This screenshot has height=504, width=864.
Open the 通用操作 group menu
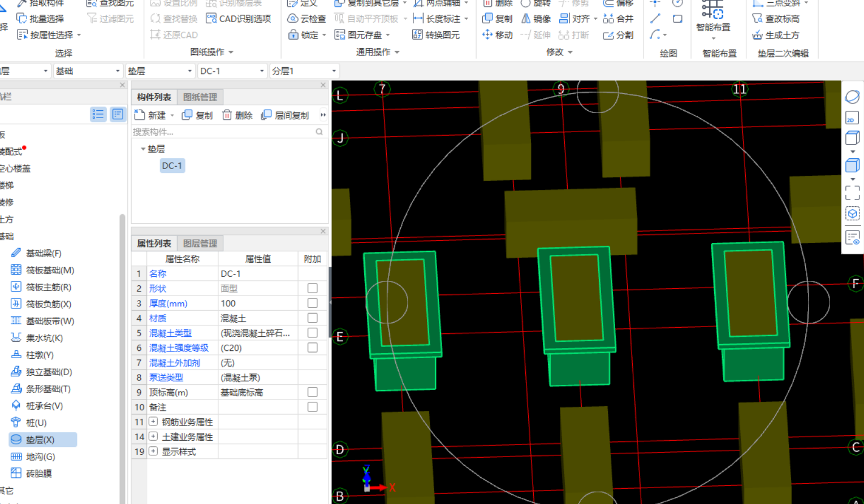tap(378, 52)
